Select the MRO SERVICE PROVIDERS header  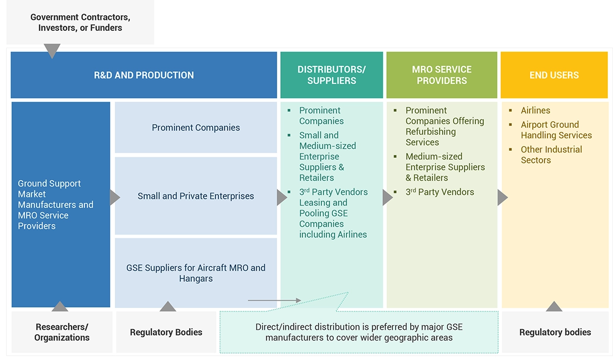pyautogui.click(x=442, y=75)
